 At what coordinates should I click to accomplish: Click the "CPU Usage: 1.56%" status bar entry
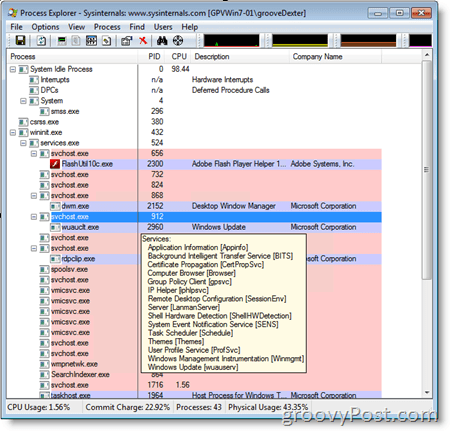pos(39,407)
